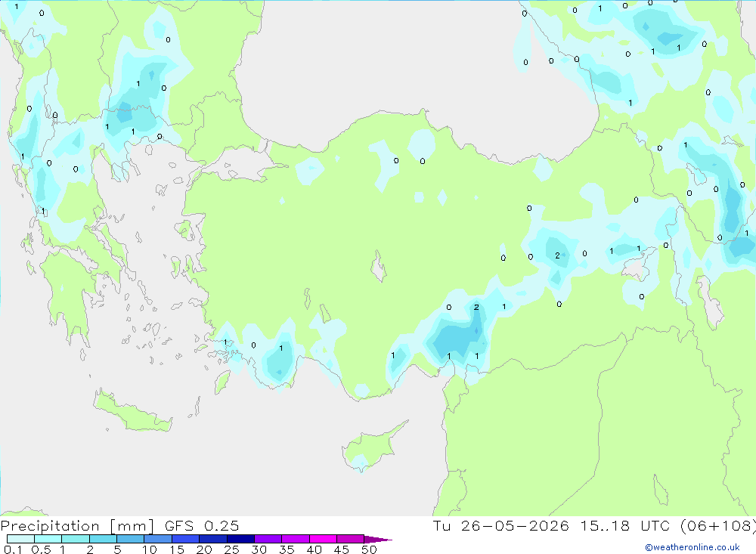Pick the 5–10 mm blue legend swatch
This screenshot has width=756, height=554.
click(x=130, y=539)
